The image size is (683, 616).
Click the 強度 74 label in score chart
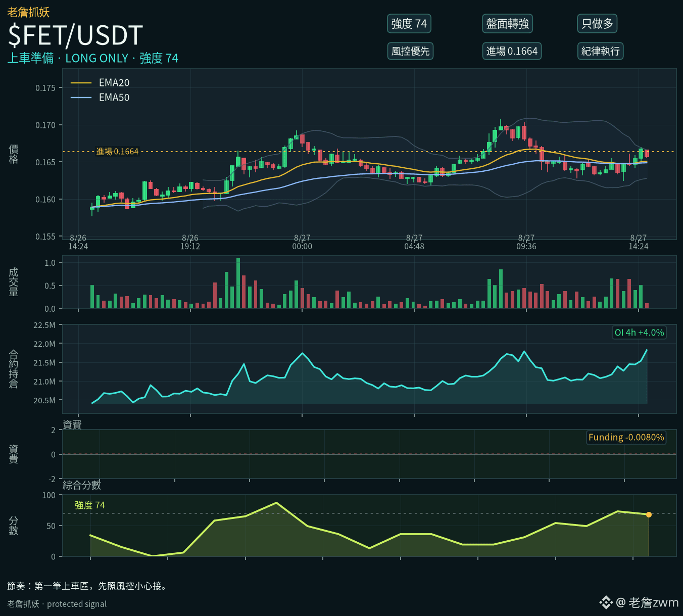click(90, 505)
